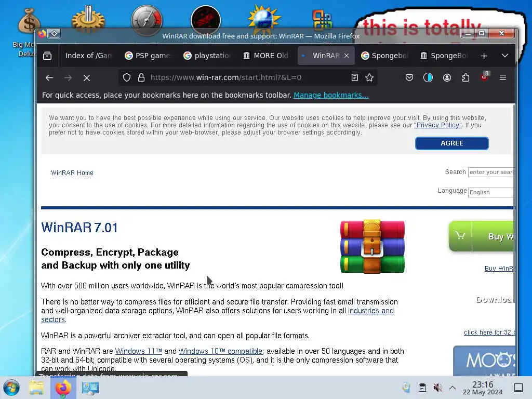Open the Firefox account icon
The height and width of the screenshot is (399, 532).
(447, 78)
